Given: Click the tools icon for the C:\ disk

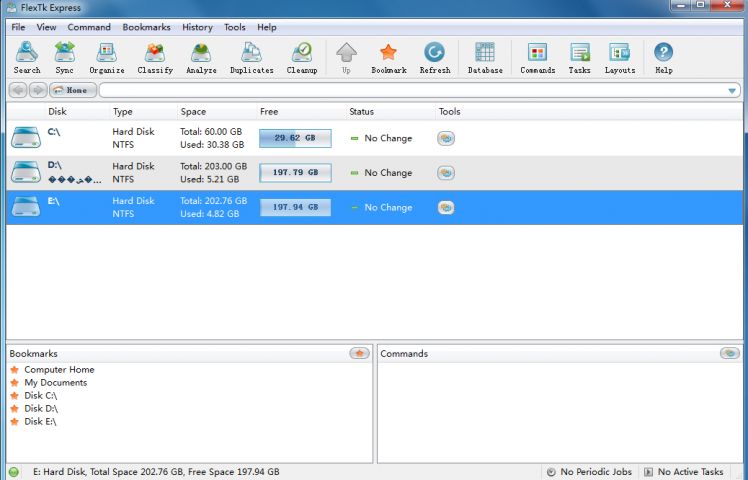Looking at the screenshot, I should 446,139.
